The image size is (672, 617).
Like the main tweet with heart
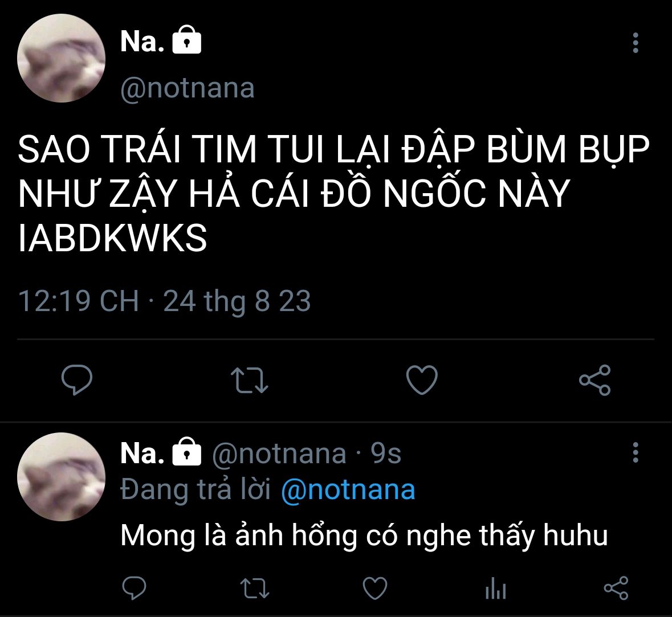point(422,380)
